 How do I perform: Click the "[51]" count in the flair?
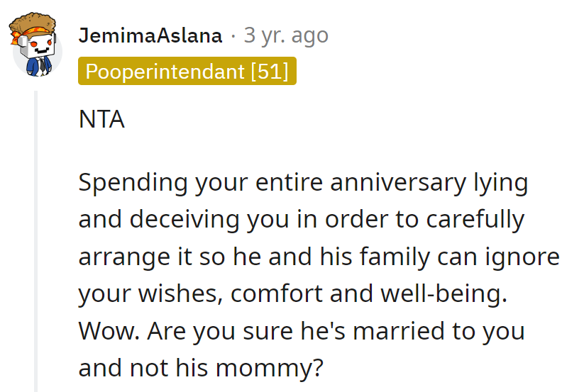pos(270,72)
